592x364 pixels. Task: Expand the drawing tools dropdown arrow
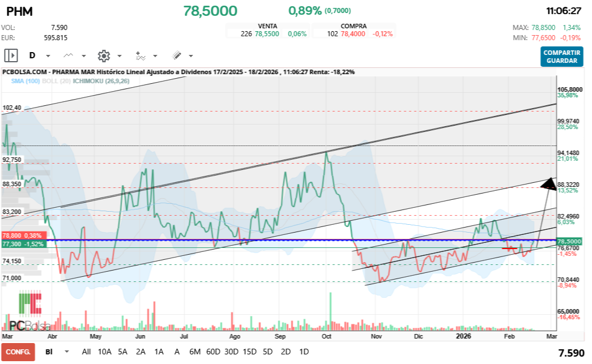pyautogui.click(x=191, y=56)
